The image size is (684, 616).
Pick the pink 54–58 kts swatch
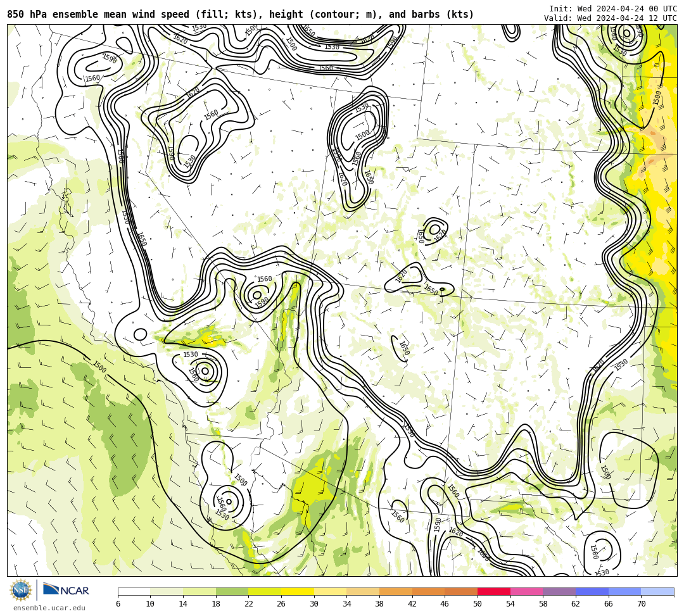(x=526, y=591)
